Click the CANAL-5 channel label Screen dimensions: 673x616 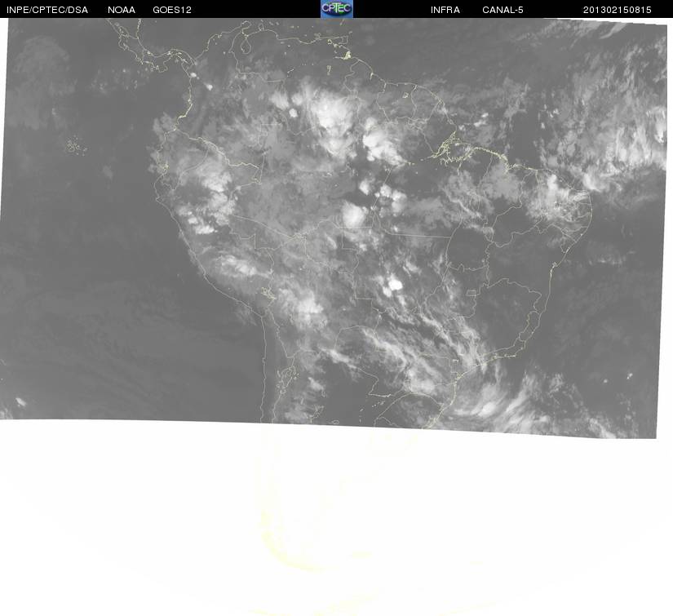point(503,10)
